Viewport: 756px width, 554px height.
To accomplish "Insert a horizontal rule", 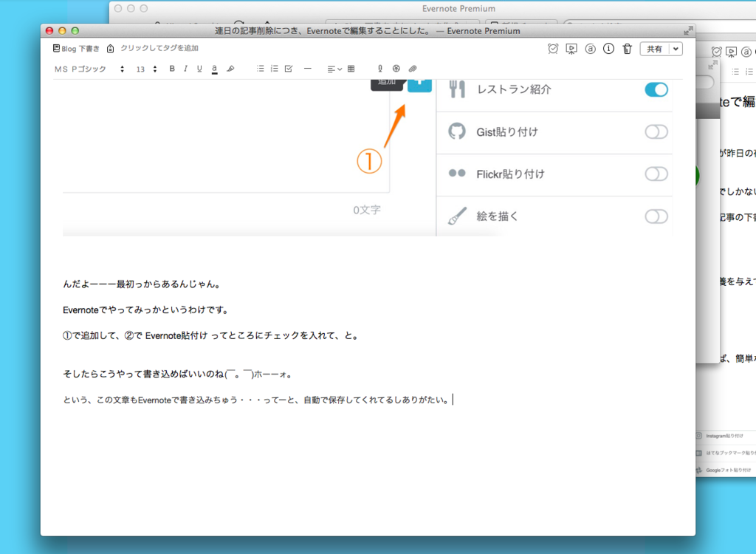I will point(308,69).
